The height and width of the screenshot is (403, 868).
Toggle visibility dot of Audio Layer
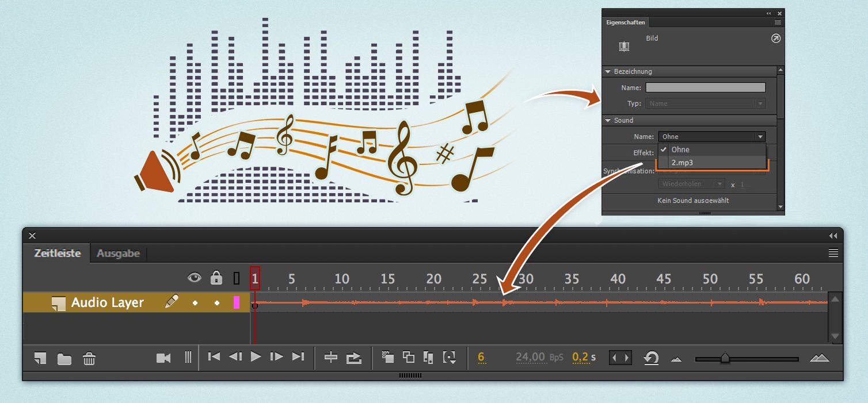[195, 302]
